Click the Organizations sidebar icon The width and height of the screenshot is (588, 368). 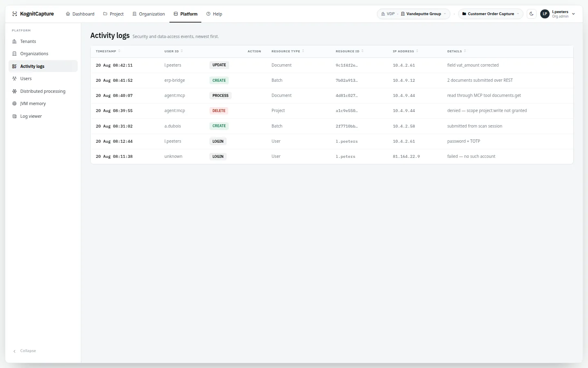click(15, 54)
